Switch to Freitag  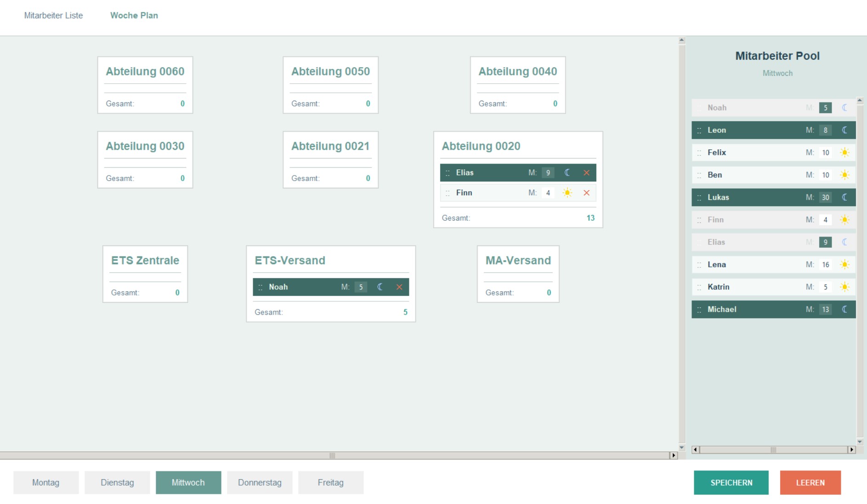(x=331, y=482)
